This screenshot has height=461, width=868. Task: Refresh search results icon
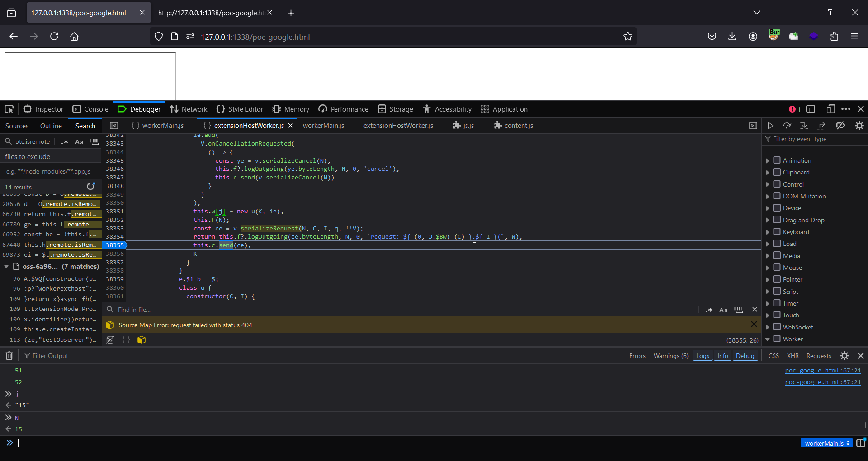pyautogui.click(x=91, y=186)
